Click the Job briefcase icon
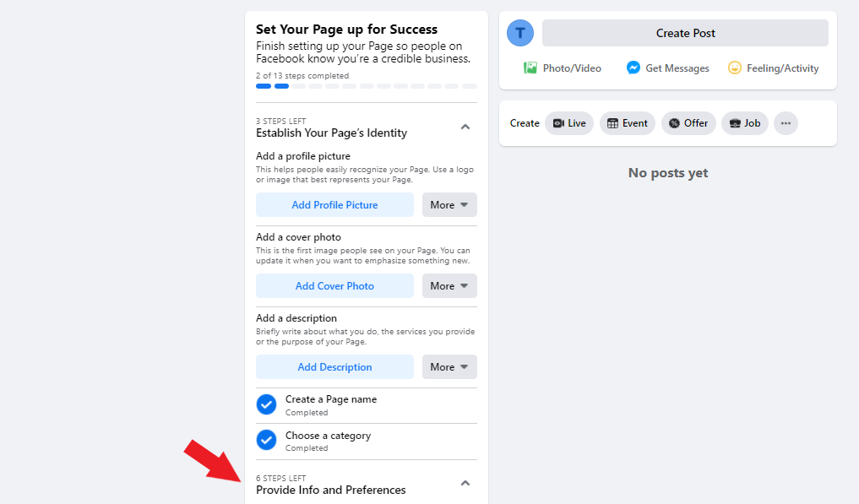 735,123
